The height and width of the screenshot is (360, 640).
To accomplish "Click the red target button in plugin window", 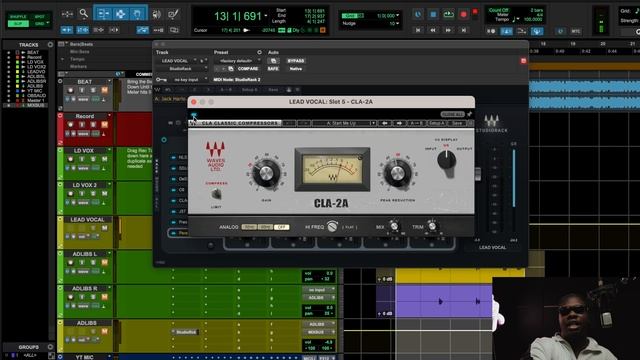I will pyautogui.click(x=523, y=61).
